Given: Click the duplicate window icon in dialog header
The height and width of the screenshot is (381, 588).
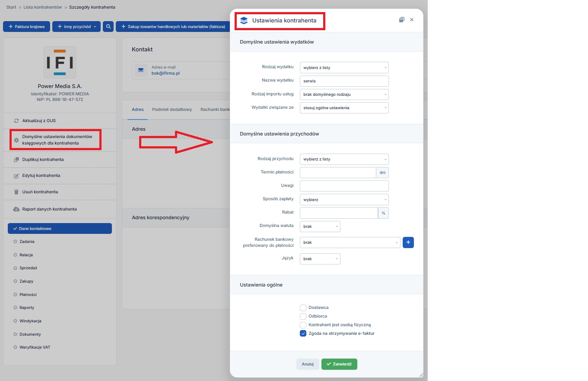Looking at the screenshot, I should tap(401, 20).
